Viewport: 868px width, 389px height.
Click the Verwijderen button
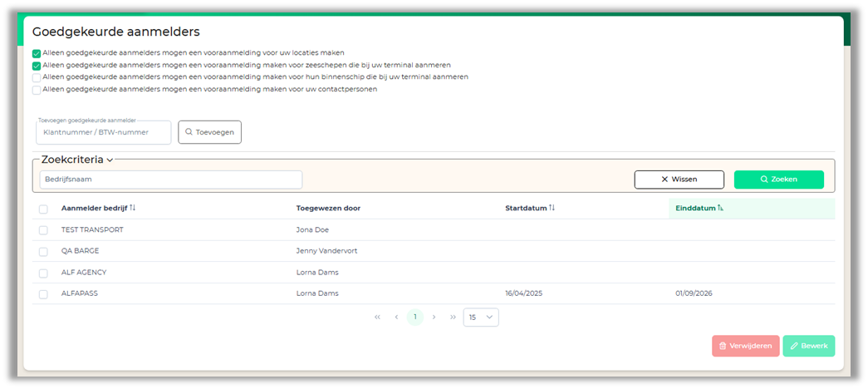(745, 346)
